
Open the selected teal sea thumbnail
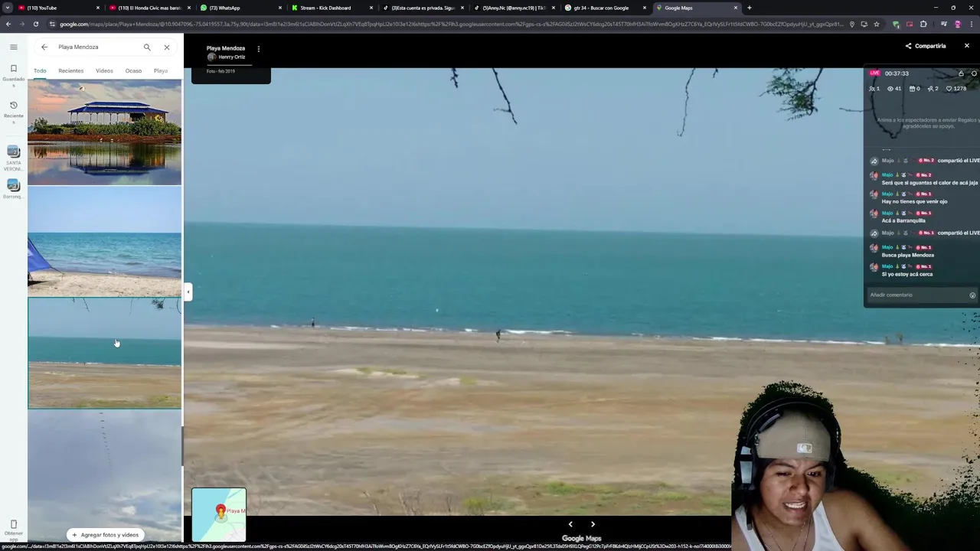click(105, 353)
